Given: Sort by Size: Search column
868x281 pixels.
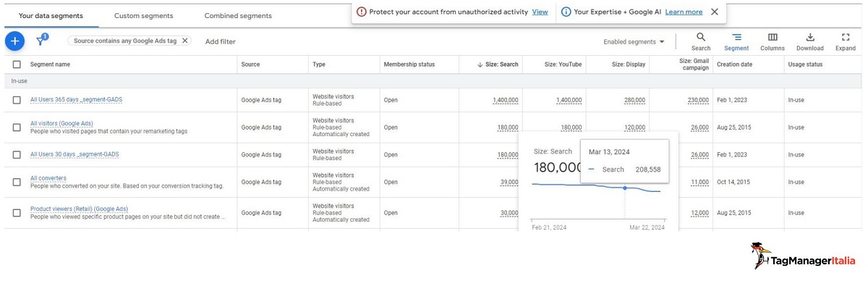Looking at the screenshot, I should [x=498, y=64].
